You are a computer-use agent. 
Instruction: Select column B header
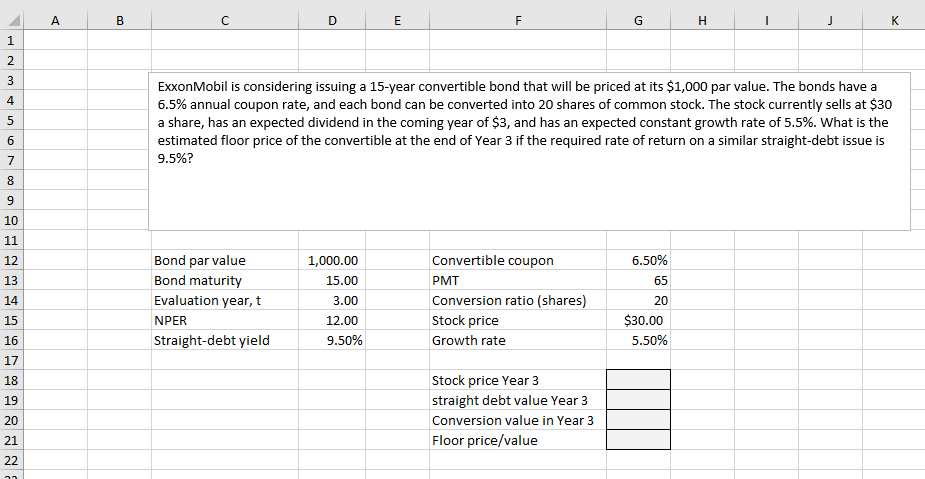(x=120, y=21)
